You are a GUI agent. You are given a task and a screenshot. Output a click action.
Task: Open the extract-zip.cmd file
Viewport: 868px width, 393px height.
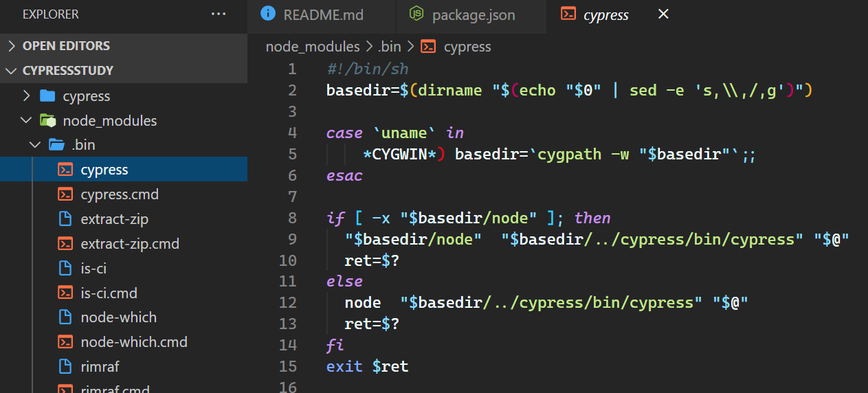[124, 244]
